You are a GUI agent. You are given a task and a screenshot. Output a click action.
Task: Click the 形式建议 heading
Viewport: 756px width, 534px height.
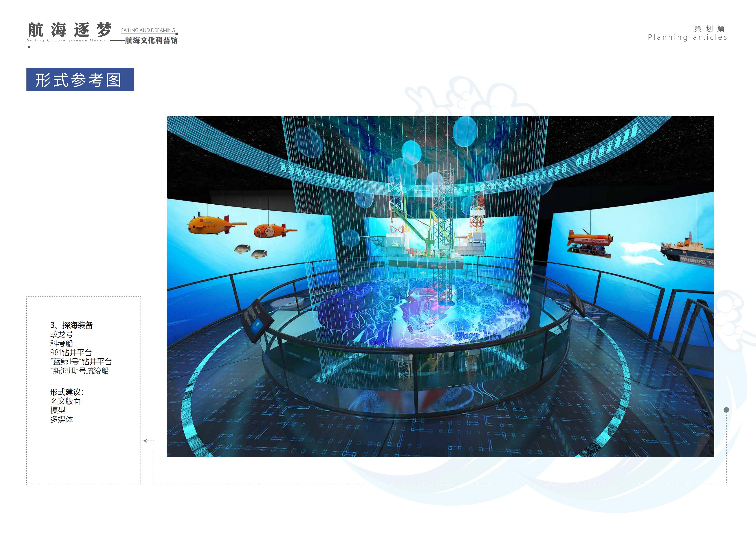tap(67, 392)
